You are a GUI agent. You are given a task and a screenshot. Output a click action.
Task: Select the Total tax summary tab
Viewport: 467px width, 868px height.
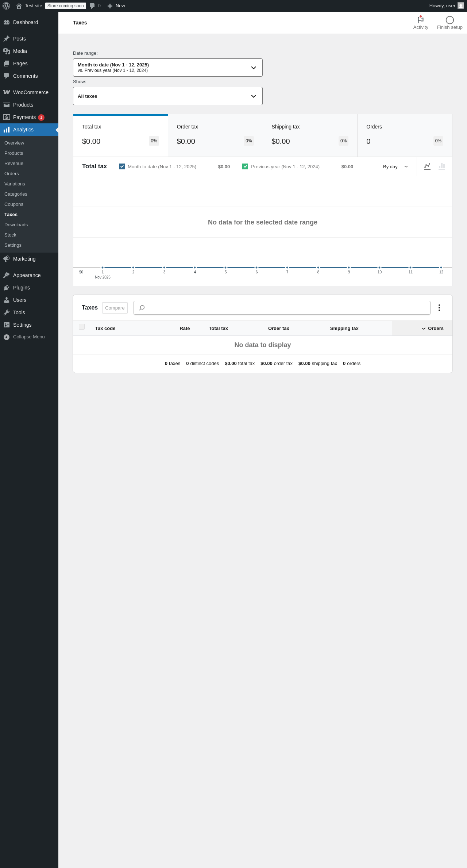point(120,136)
